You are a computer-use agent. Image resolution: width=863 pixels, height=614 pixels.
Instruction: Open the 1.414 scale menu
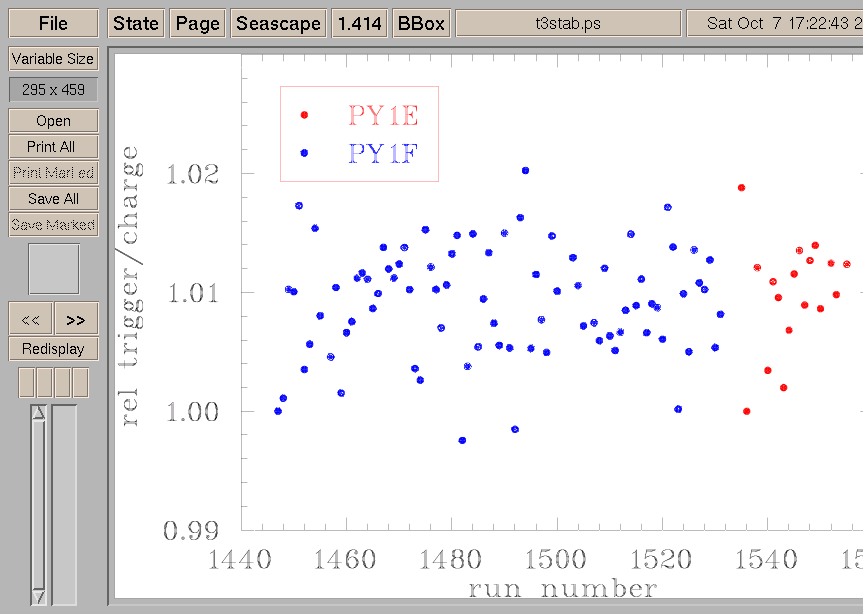coord(359,24)
